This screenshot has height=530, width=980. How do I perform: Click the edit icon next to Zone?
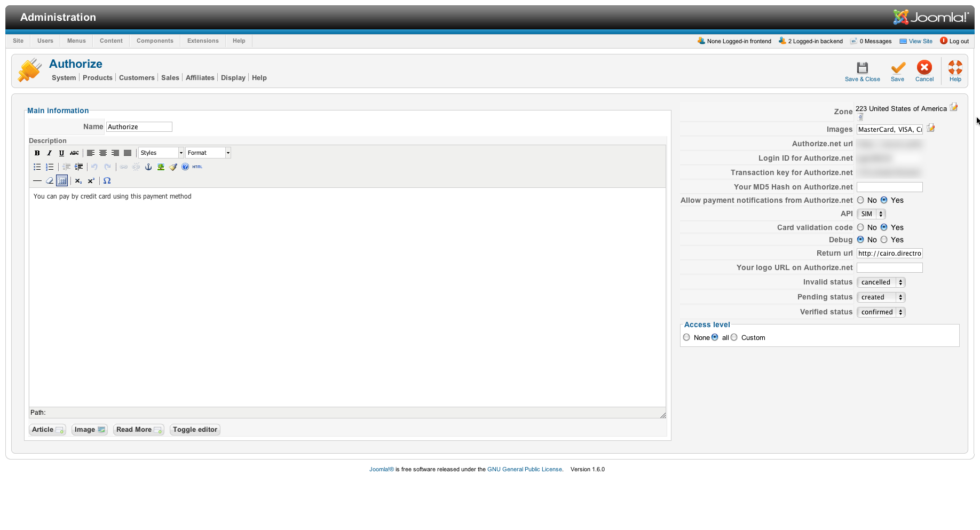pos(954,107)
